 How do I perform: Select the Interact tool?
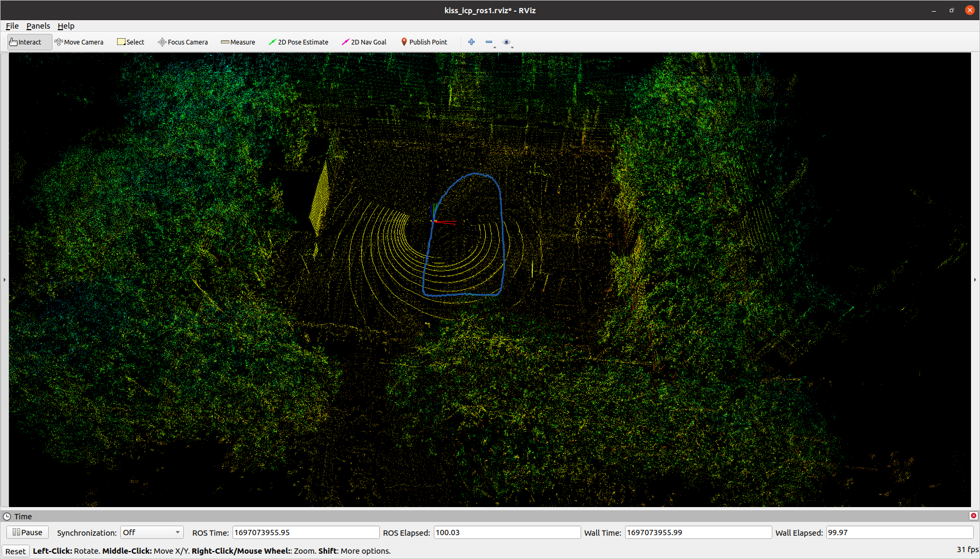click(28, 42)
